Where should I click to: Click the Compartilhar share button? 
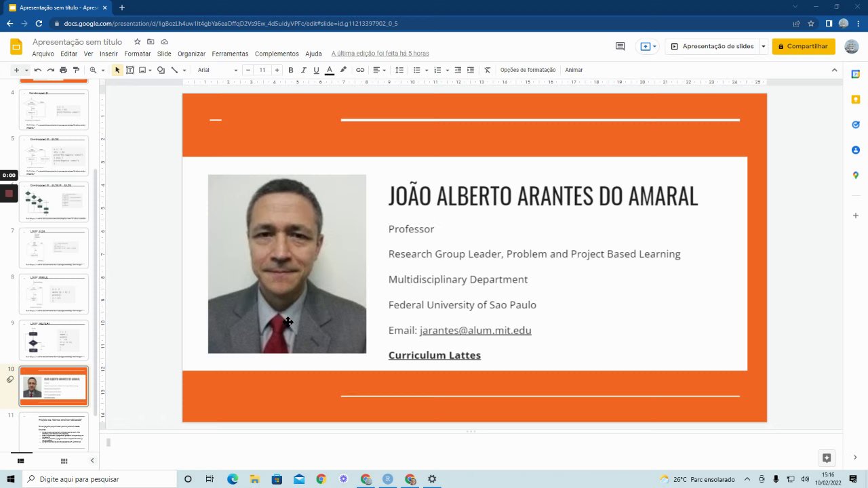pyautogui.click(x=804, y=46)
